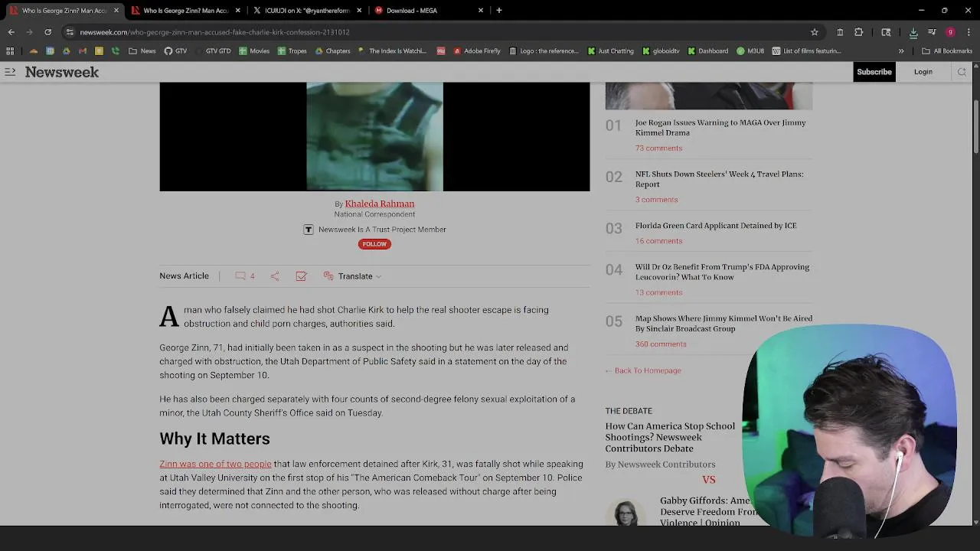
Task: Open the Extensions puzzle-piece menu
Action: (858, 32)
